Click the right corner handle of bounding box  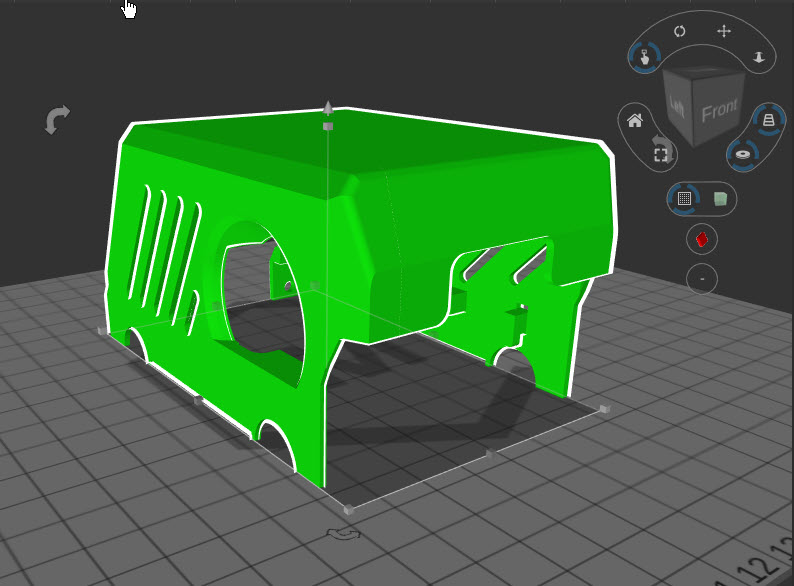[604, 409]
